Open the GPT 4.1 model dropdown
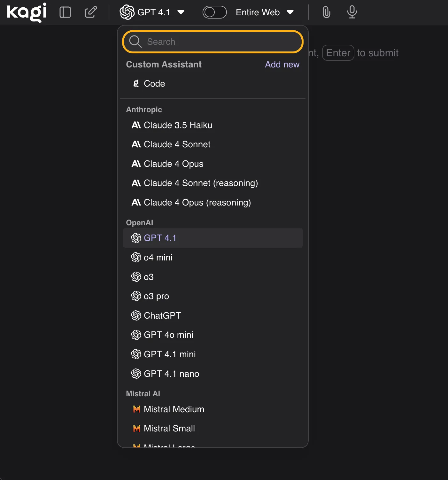The height and width of the screenshot is (480, 448). tap(152, 12)
